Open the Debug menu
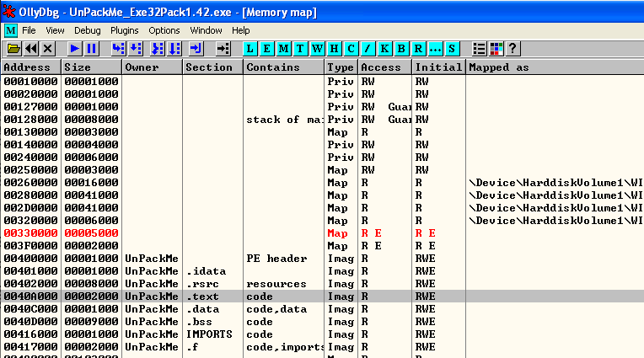The width and height of the screenshot is (644, 358). (x=87, y=30)
